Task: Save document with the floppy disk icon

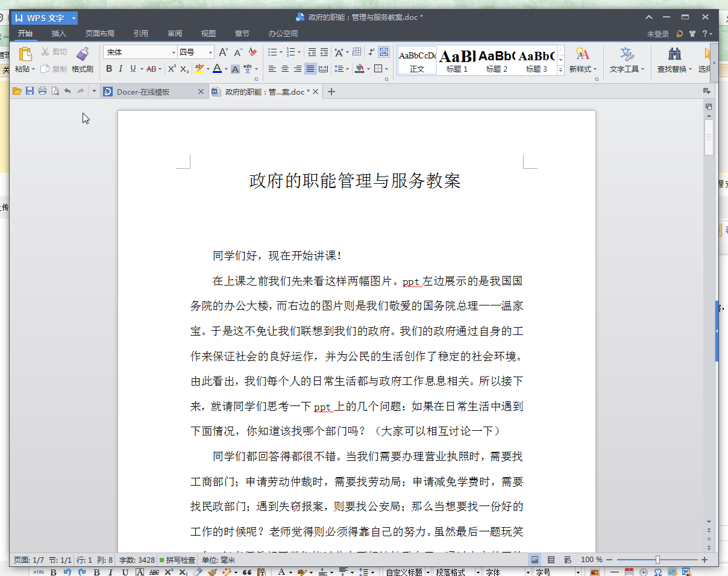Action: pos(30,92)
